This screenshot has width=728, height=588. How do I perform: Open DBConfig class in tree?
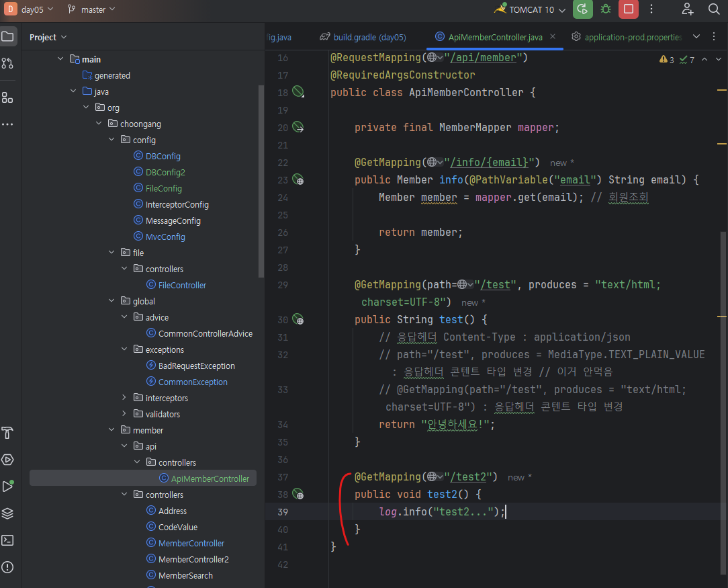163,156
